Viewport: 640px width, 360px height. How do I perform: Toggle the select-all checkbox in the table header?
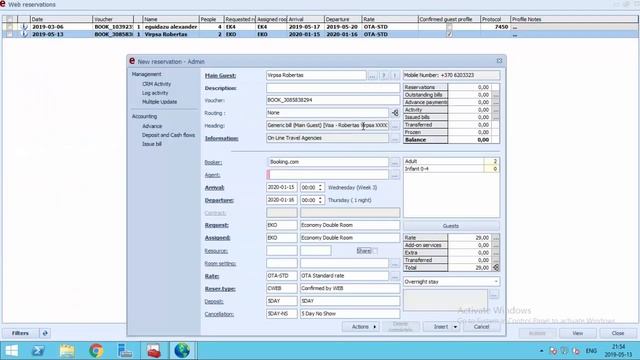tap(9, 19)
